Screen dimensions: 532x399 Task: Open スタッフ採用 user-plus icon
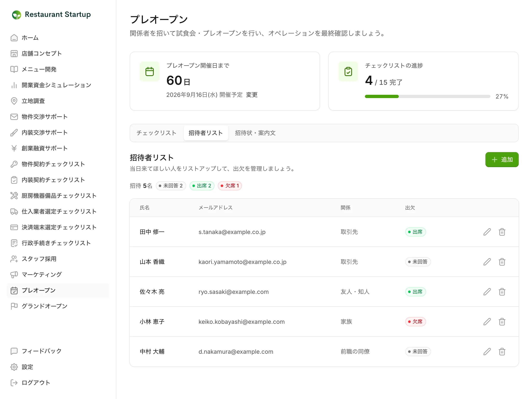point(14,259)
